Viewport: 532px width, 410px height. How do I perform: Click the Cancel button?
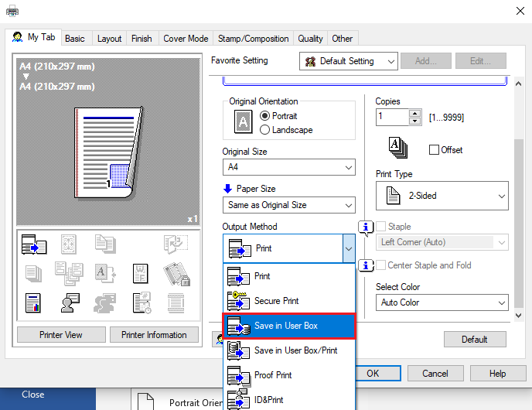click(x=435, y=374)
